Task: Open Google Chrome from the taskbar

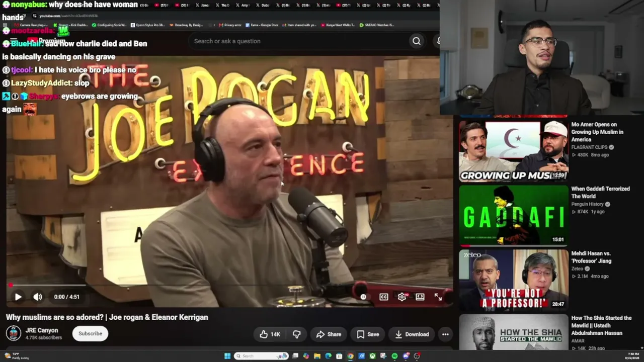Action: tap(350, 356)
